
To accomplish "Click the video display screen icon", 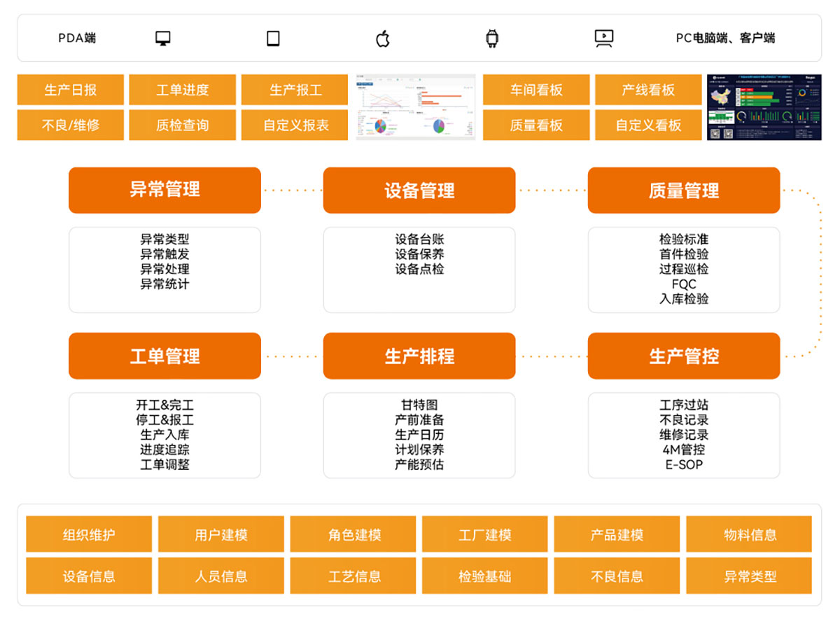I will click(603, 39).
